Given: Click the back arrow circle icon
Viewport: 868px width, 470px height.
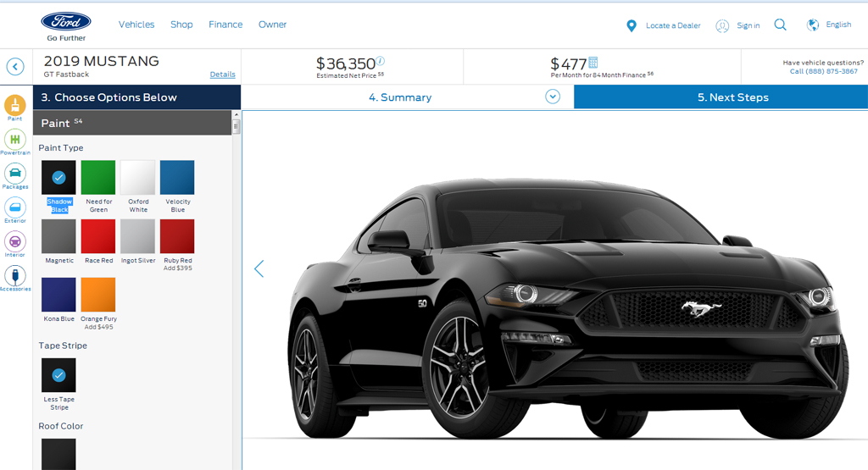Looking at the screenshot, I should click(x=15, y=67).
